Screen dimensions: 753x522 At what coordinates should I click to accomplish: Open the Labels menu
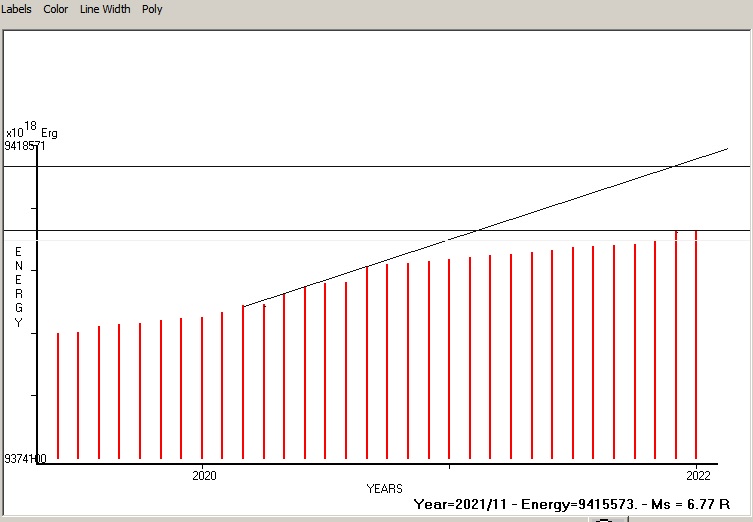tap(18, 9)
